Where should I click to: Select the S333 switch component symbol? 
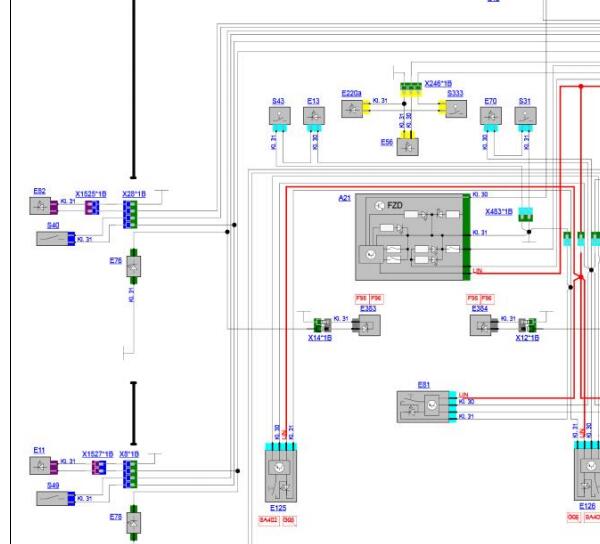pos(456,109)
